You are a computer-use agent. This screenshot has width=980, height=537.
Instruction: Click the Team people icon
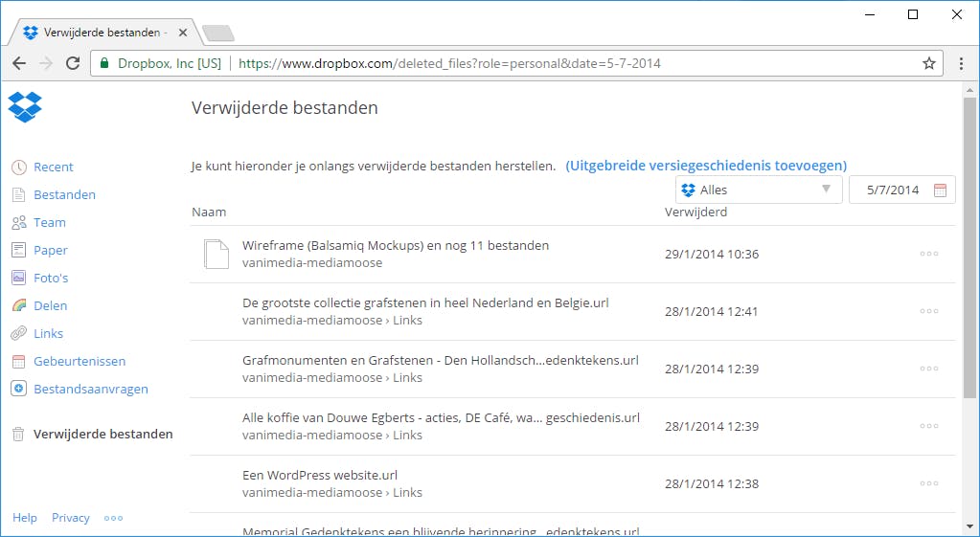19,222
